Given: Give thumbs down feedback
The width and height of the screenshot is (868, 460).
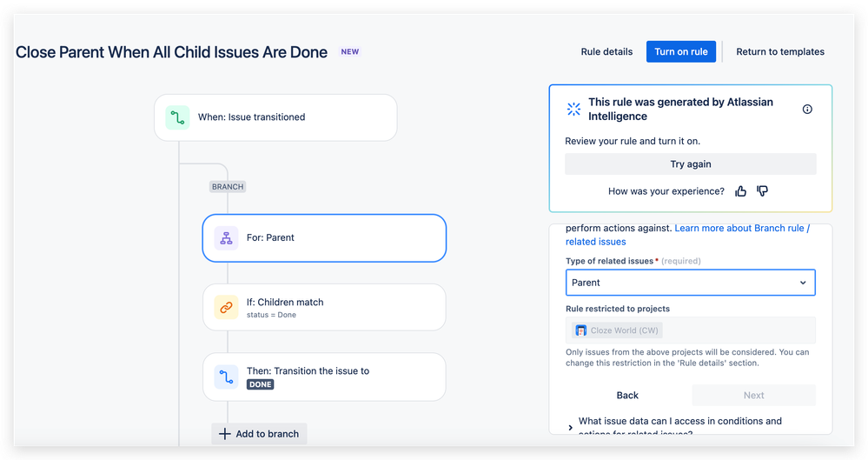Looking at the screenshot, I should click(762, 191).
